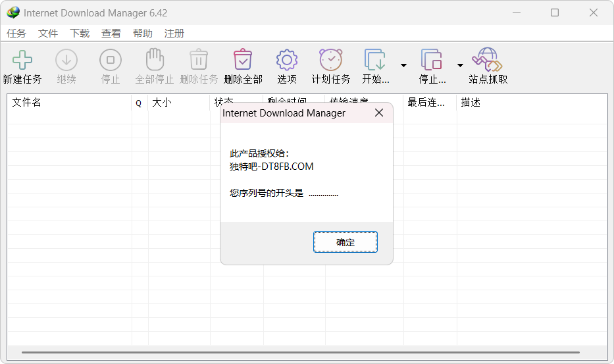Open 计划任务 (scheduler) clock icon

coord(331,59)
